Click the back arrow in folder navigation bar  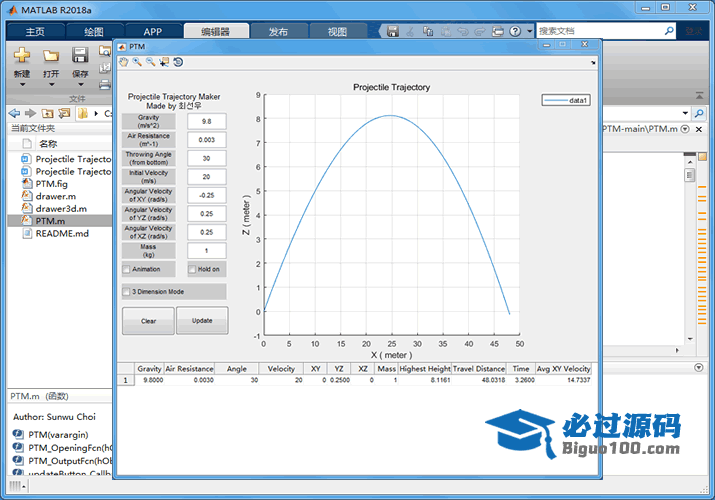(x=14, y=113)
